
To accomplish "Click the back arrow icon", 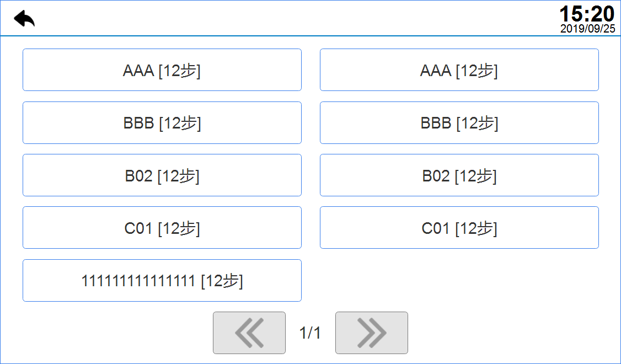I will click(24, 19).
